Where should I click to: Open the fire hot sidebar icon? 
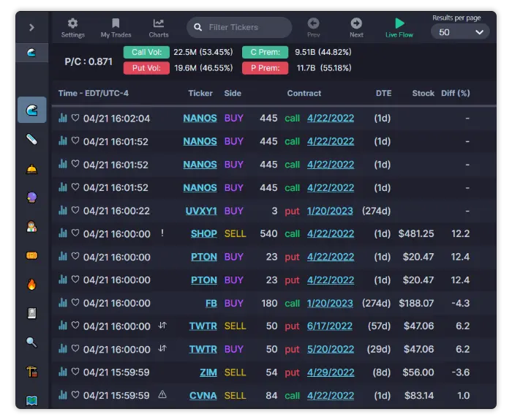31,284
